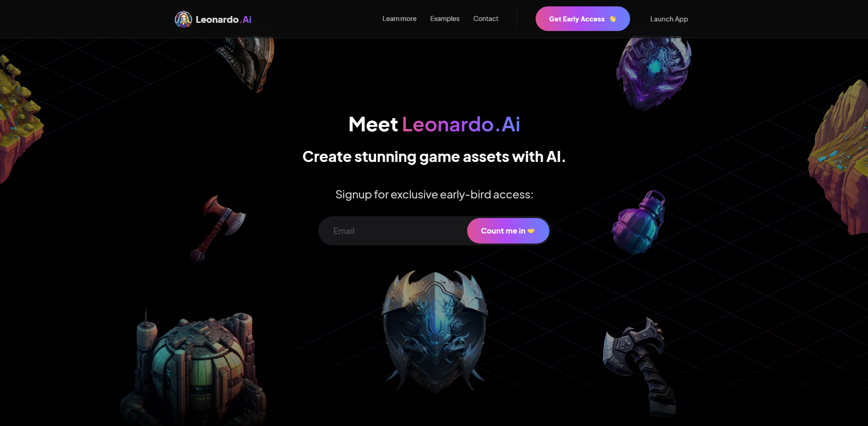Open the Examples nav link
Viewport: 868px width, 426px height.
click(x=445, y=19)
